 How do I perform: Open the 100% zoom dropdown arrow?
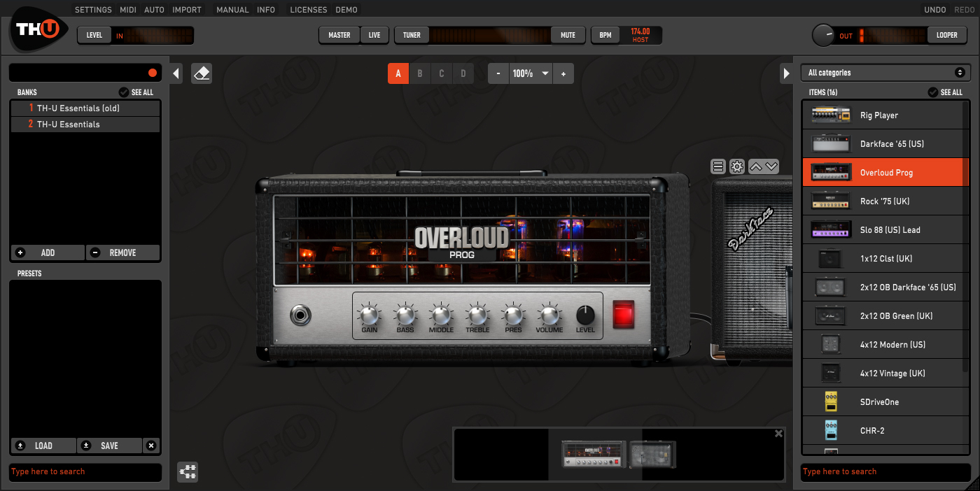(x=545, y=73)
